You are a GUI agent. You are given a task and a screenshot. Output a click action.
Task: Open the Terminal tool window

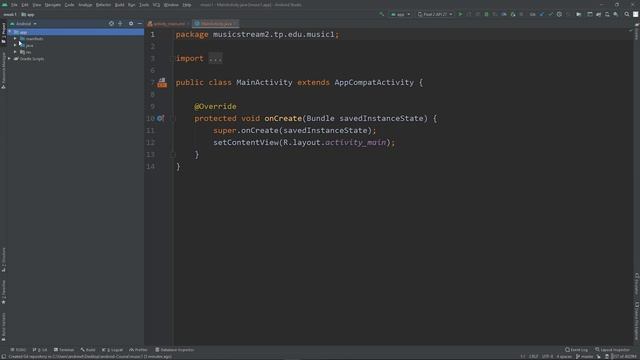[64, 350]
